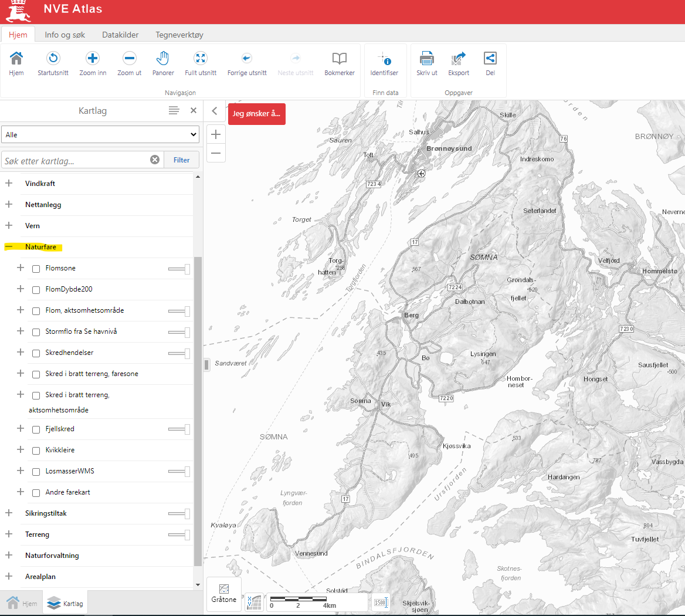685x616 pixels.
Task: Click the Startutsnitt reset view icon
Action: pos(53,58)
